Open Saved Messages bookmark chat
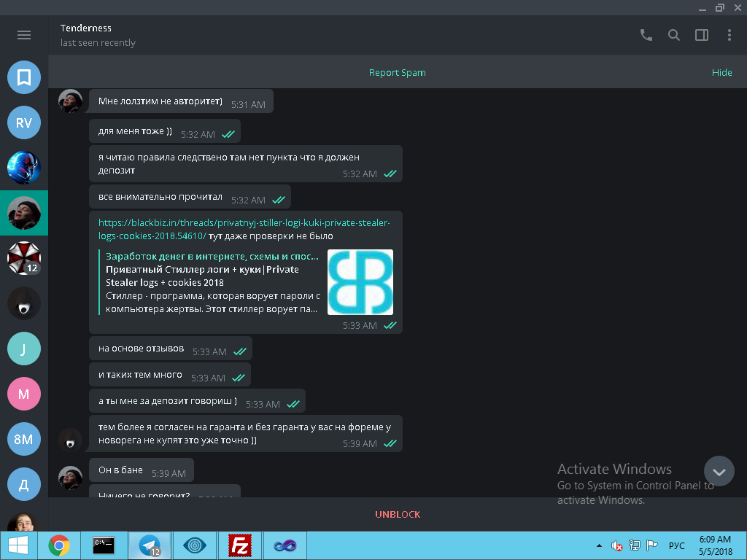 click(24, 77)
